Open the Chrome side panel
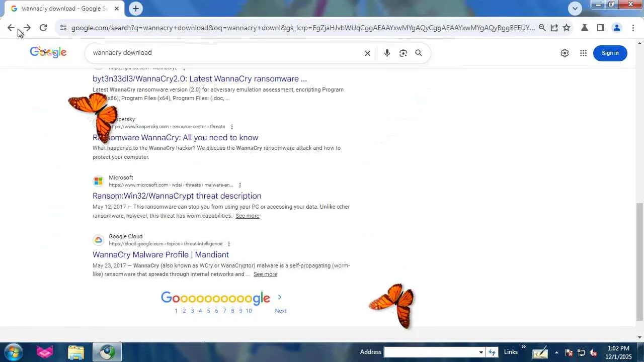This screenshot has height=362, width=644. 601,28
